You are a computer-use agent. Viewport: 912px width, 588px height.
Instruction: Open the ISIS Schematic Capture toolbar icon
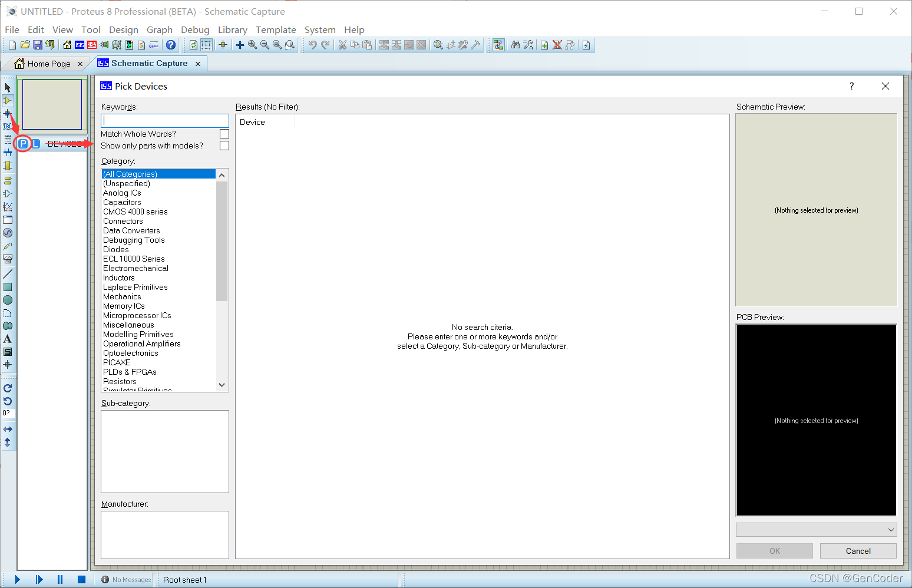[80, 45]
